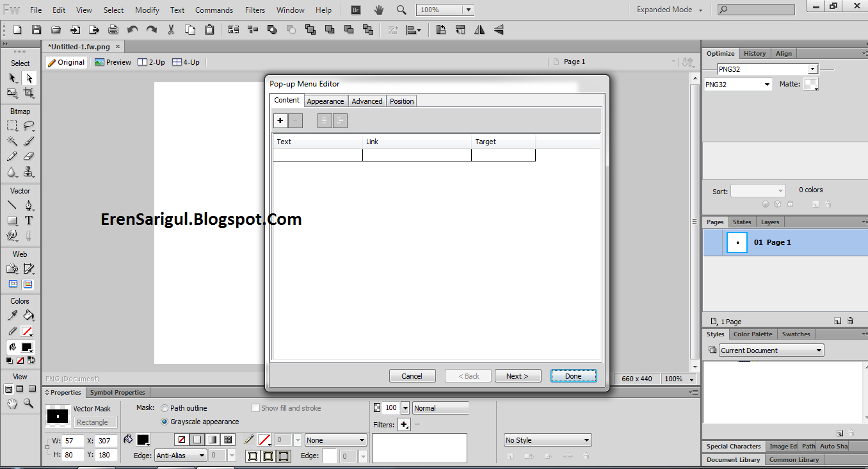This screenshot has height=469, width=868.
Task: Open Expanded Mode workspace dropdown
Action: pyautogui.click(x=669, y=10)
